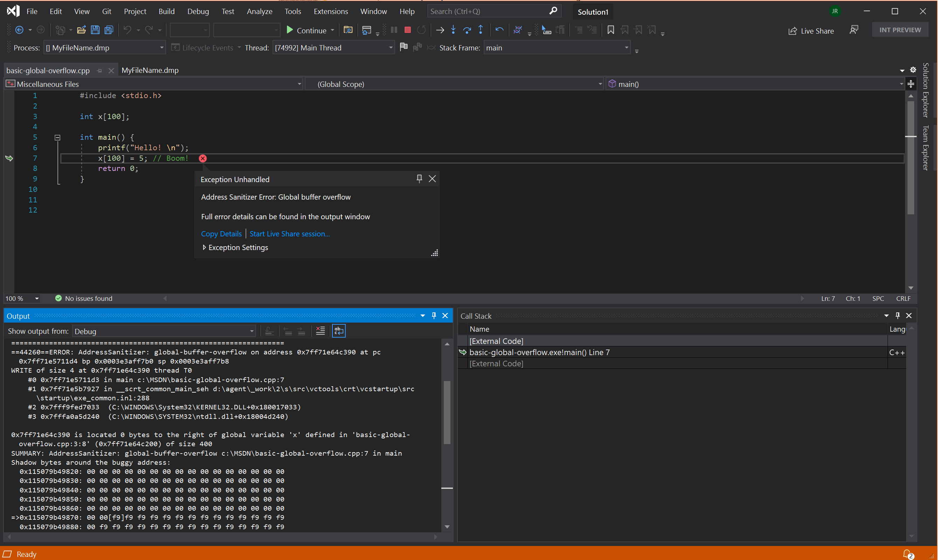The height and width of the screenshot is (560, 938).
Task: Expand the Exception Settings section
Action: 204,247
